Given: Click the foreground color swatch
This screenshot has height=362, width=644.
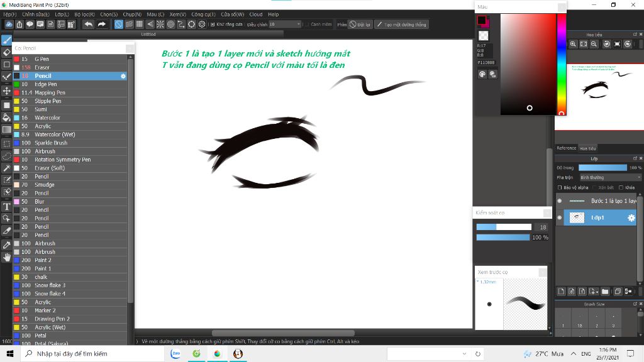Looking at the screenshot, I should click(482, 20).
